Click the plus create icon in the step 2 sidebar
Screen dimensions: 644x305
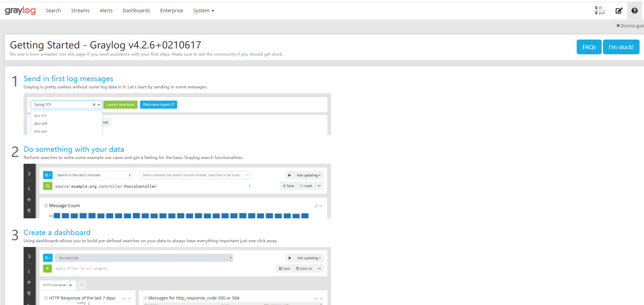click(29, 200)
